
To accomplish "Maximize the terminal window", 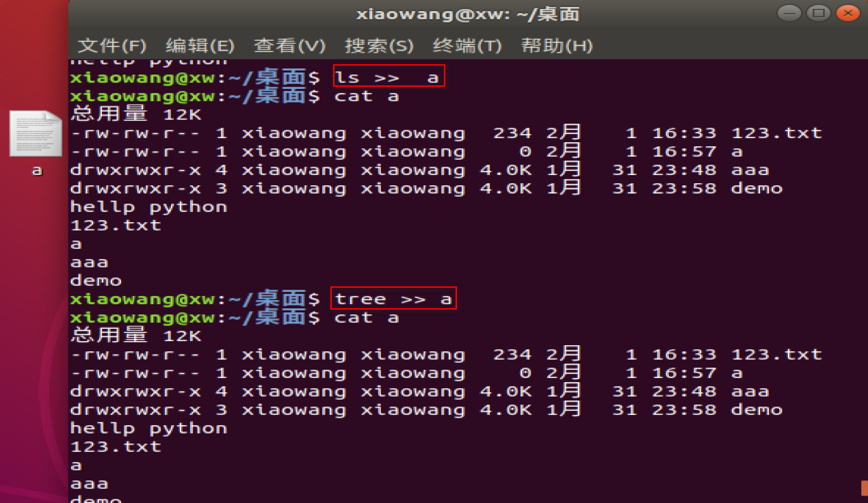I will pyautogui.click(x=818, y=13).
